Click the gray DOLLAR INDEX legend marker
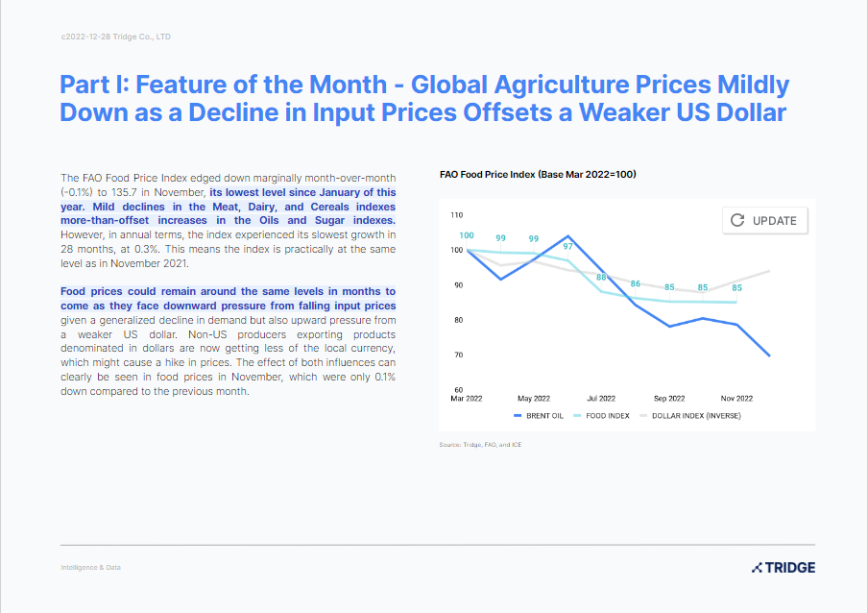This screenshot has height=613, width=868. 643,415
